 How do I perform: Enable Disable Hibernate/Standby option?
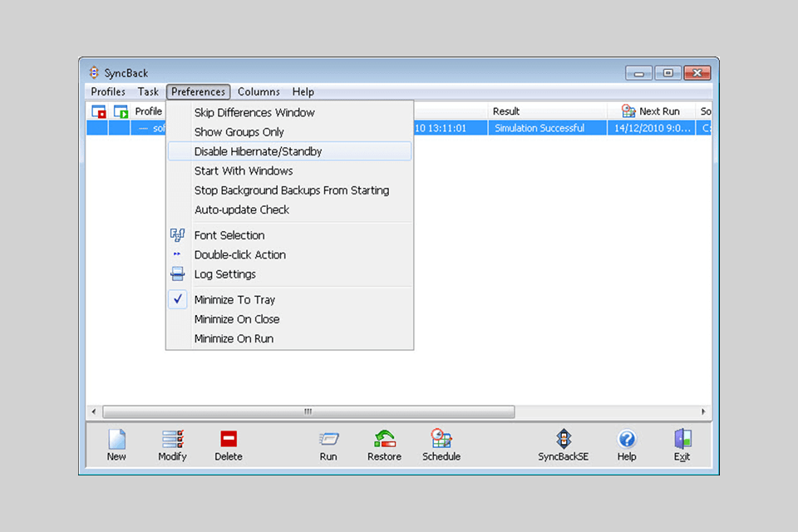pos(289,151)
